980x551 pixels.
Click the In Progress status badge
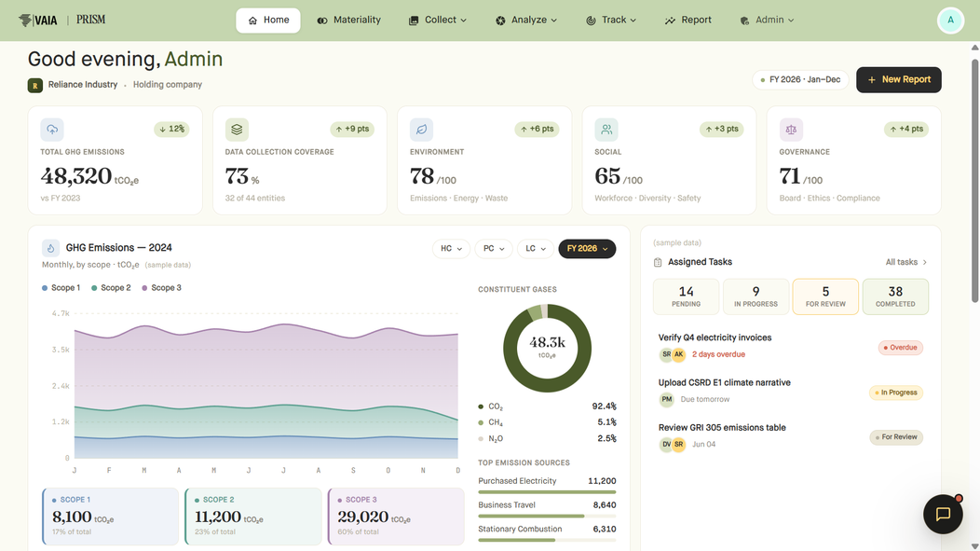coord(895,393)
